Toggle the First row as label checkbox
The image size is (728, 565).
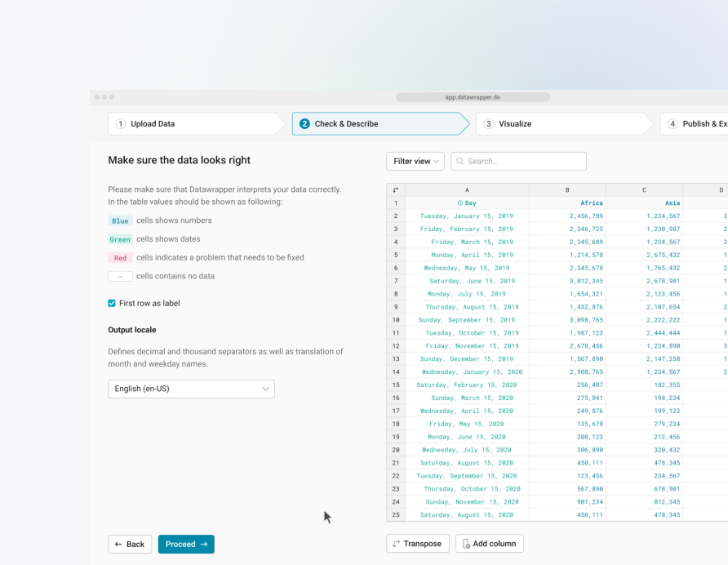coord(112,304)
